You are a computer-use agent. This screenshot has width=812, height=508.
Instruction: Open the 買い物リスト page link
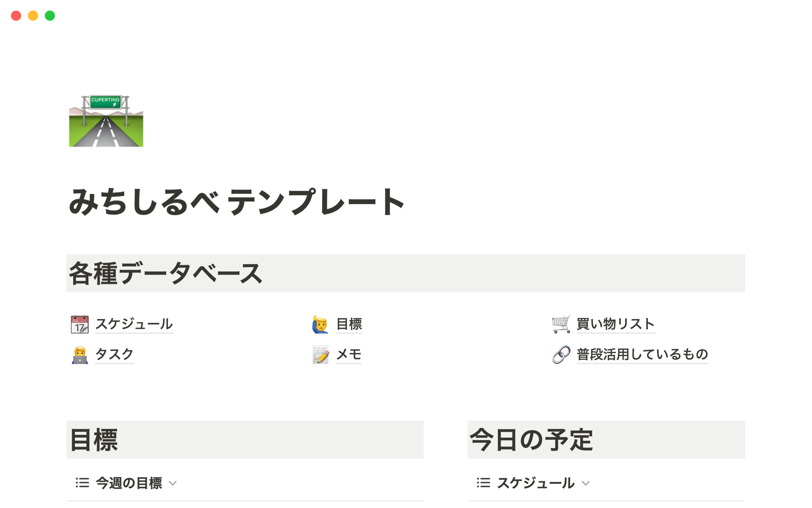616,324
